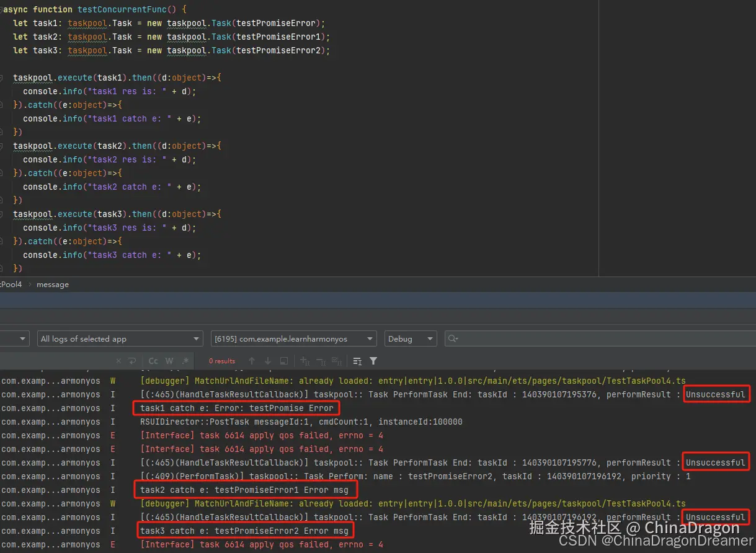
Task: Click console.info("task3 res is: ") code line
Action: pos(110,228)
